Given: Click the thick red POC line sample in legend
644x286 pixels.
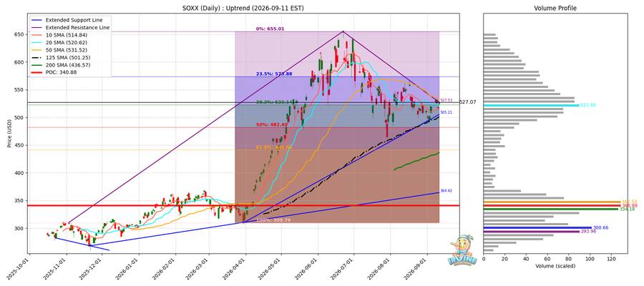Looking at the screenshot, I should 36,72.
